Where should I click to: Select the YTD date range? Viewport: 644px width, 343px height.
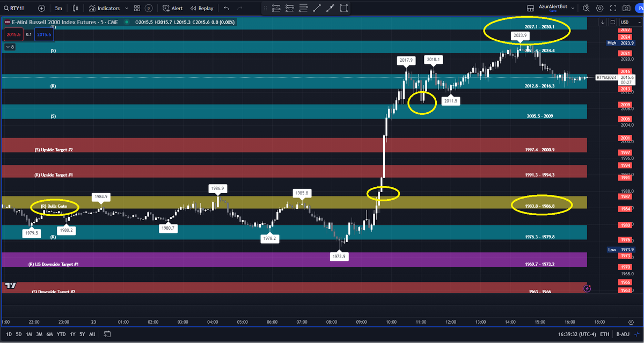(61, 334)
